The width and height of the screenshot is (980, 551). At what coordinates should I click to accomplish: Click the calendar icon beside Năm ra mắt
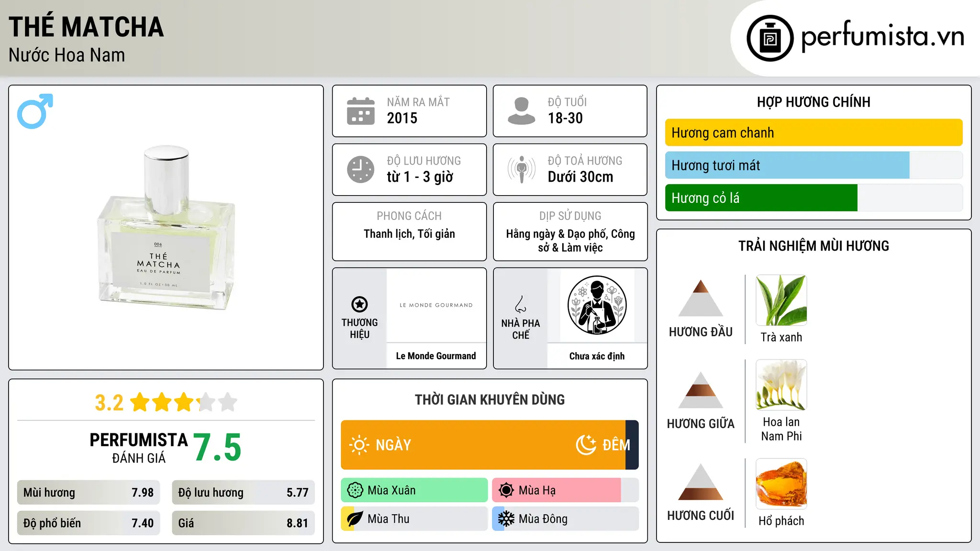(361, 111)
